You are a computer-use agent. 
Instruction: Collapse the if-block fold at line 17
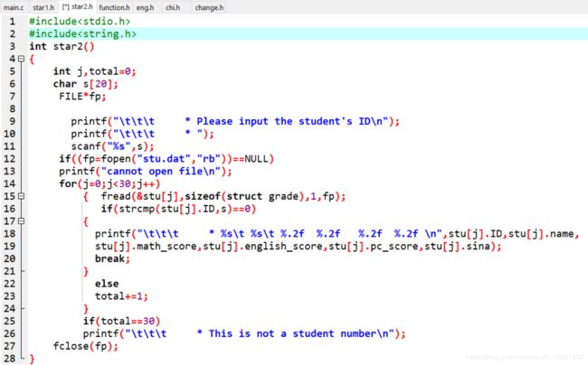tap(22, 221)
